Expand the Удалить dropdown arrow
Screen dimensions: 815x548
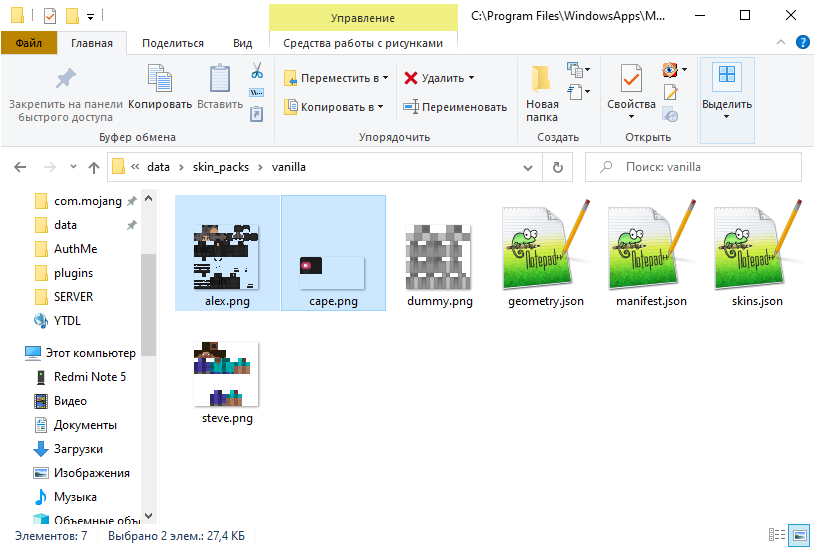pyautogui.click(x=471, y=78)
